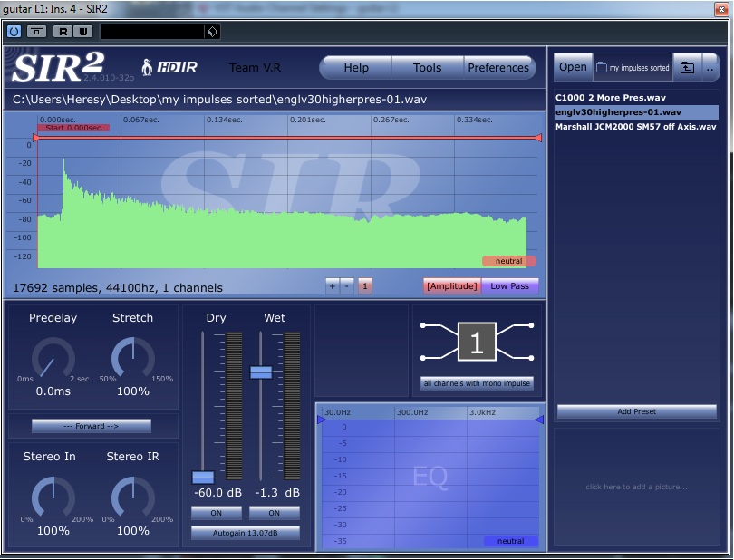
Task: Click the 'neutral' envelope button on the waveform
Action: tap(509, 261)
